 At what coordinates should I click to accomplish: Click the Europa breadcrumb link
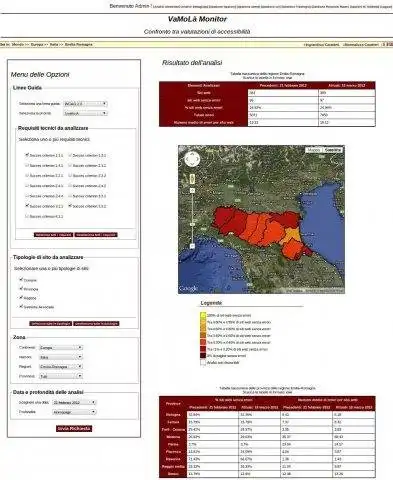click(37, 44)
